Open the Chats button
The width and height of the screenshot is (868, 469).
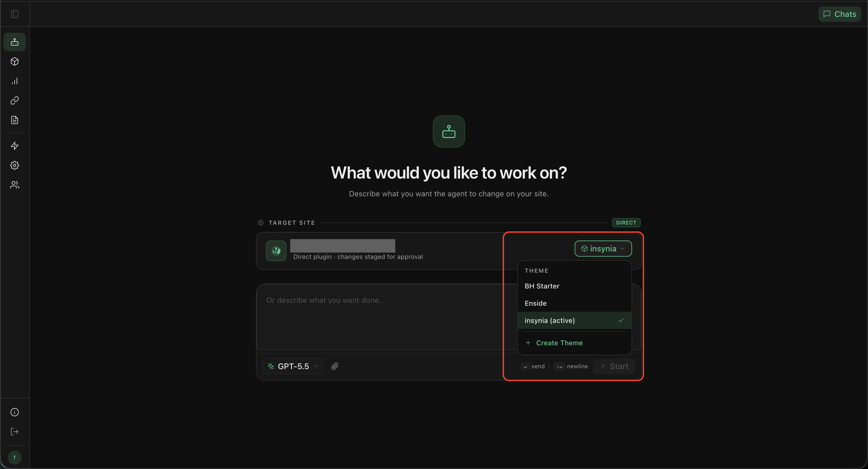click(840, 14)
